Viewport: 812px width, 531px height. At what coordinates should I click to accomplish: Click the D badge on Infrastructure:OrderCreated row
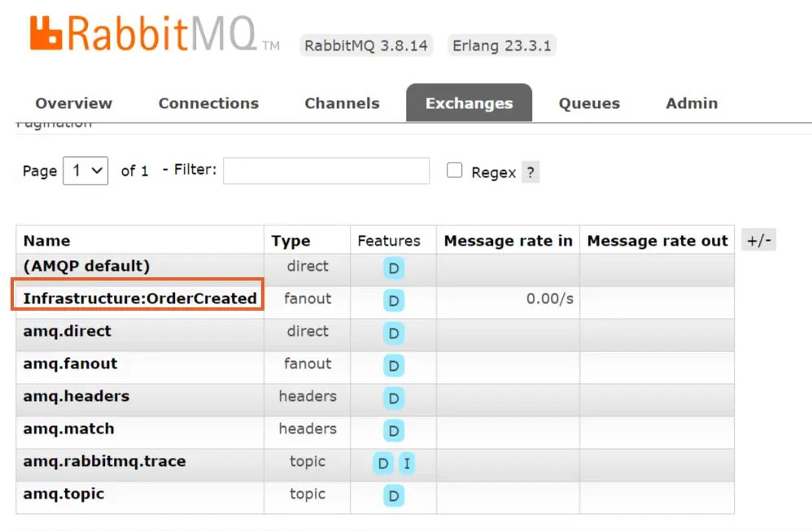coord(393,300)
